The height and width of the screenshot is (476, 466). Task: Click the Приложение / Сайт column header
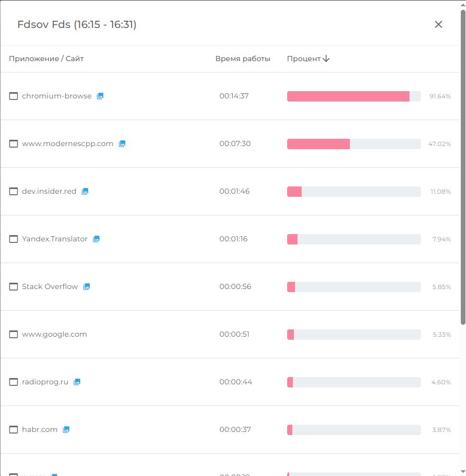click(x=46, y=59)
